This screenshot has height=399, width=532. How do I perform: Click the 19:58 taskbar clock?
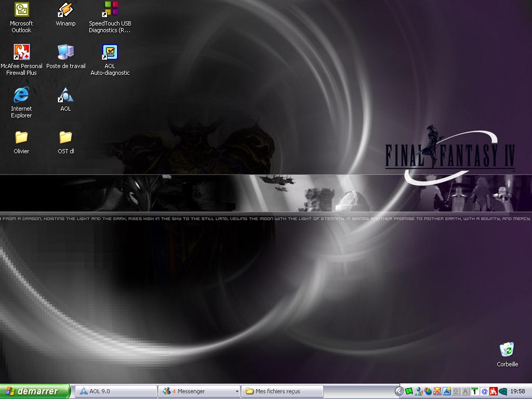pyautogui.click(x=518, y=391)
